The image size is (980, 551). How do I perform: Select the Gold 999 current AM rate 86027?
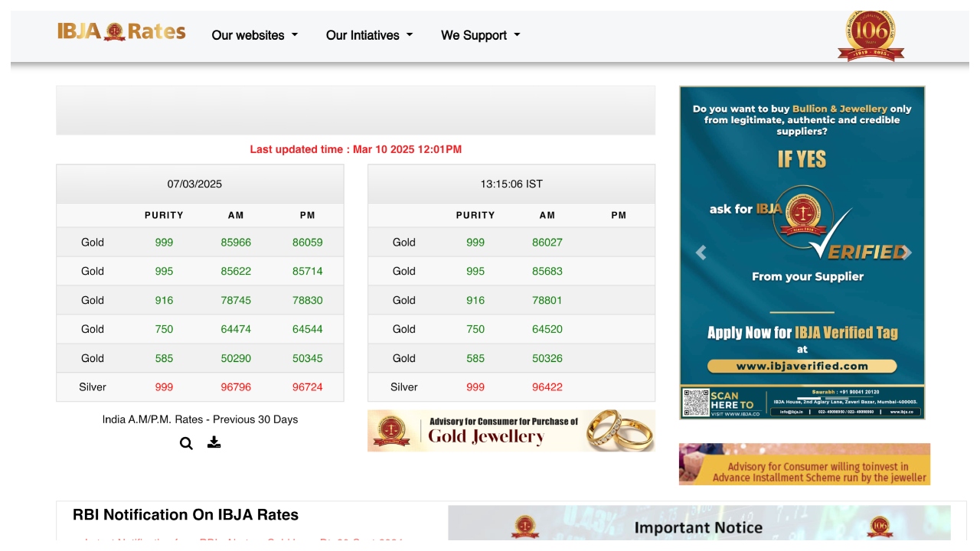547,243
